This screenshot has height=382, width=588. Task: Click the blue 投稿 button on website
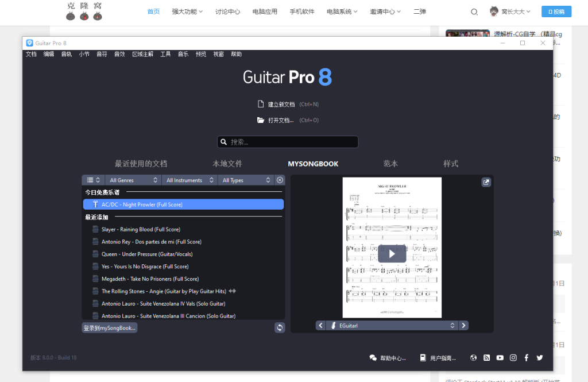556,11
